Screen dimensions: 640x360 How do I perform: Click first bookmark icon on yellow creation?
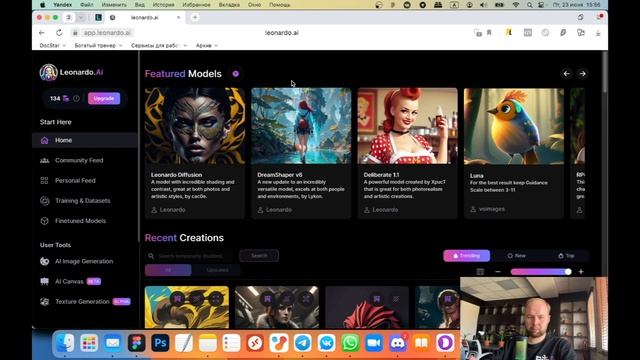pyautogui.click(x=178, y=299)
